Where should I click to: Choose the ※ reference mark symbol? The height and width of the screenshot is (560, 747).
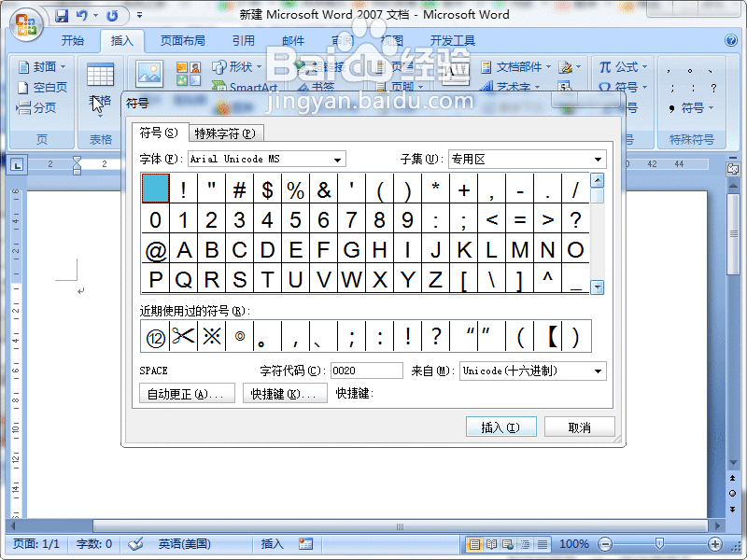pyautogui.click(x=212, y=336)
